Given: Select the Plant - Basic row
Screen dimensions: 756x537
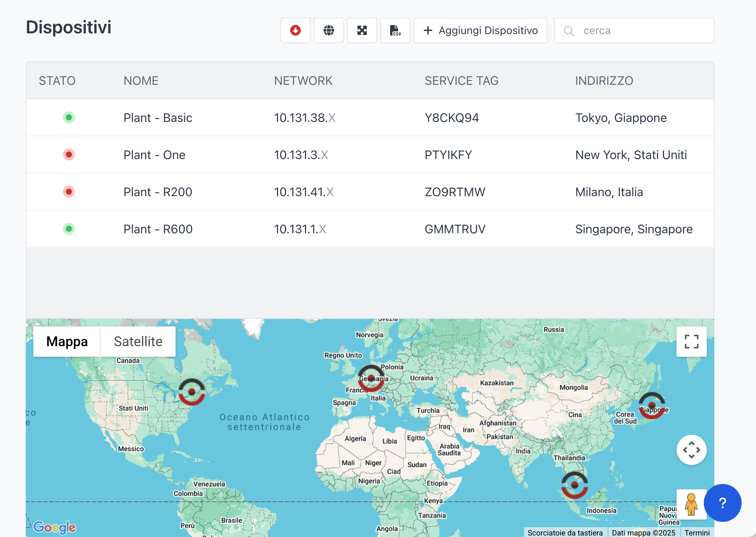Looking at the screenshot, I should [158, 118].
